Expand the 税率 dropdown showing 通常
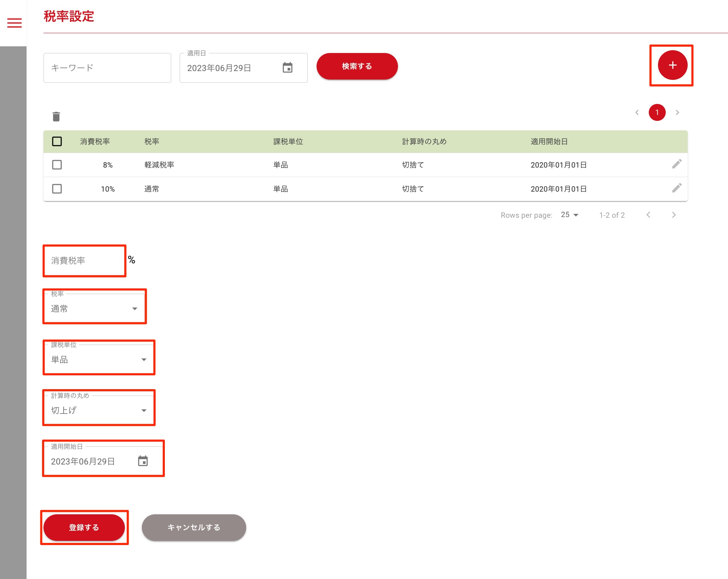This screenshot has width=728, height=579. [x=95, y=309]
